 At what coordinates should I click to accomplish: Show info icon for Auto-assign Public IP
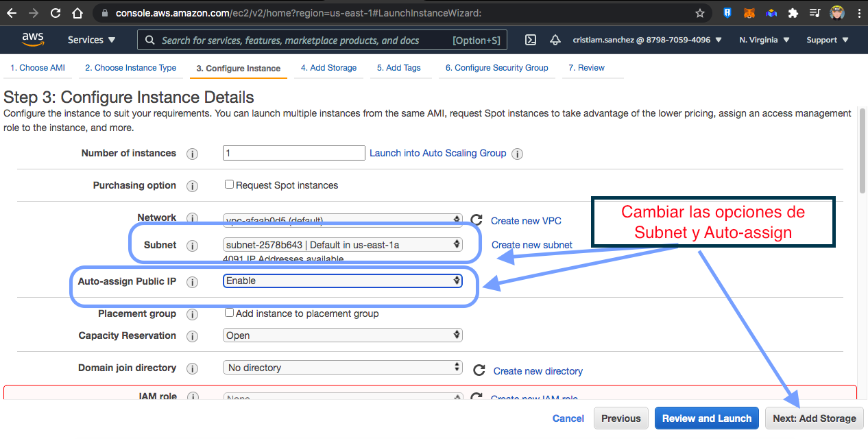[193, 282]
